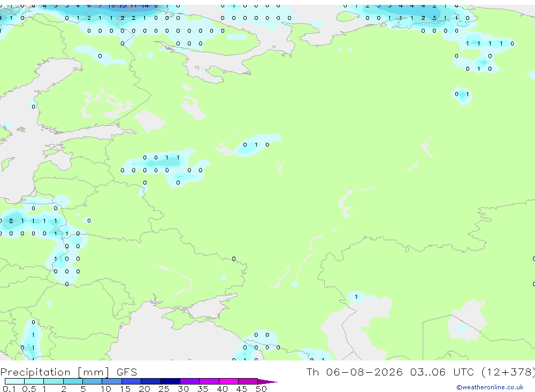The height and width of the screenshot is (392, 535).
Task: Click the 0.5–1 mm legend swatch
Action: [34, 381]
